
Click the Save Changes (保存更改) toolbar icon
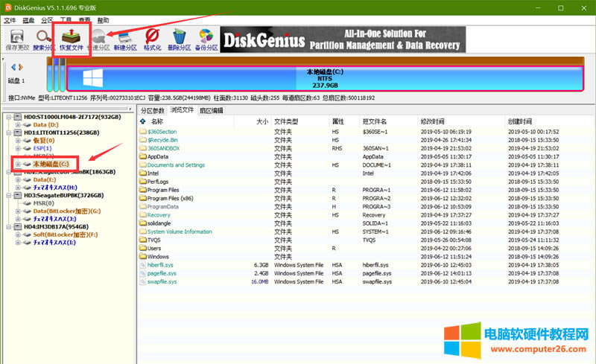(16, 36)
